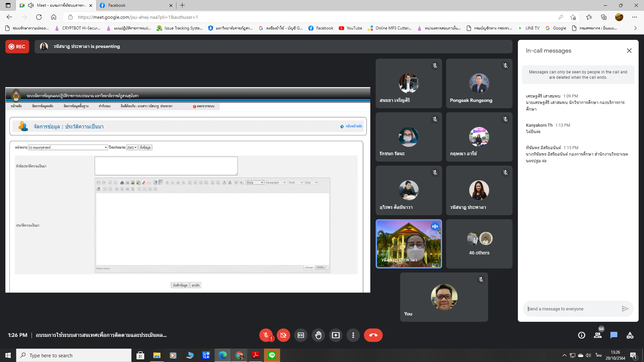Open meeting details info icon
The image size is (644, 362).
click(582, 335)
